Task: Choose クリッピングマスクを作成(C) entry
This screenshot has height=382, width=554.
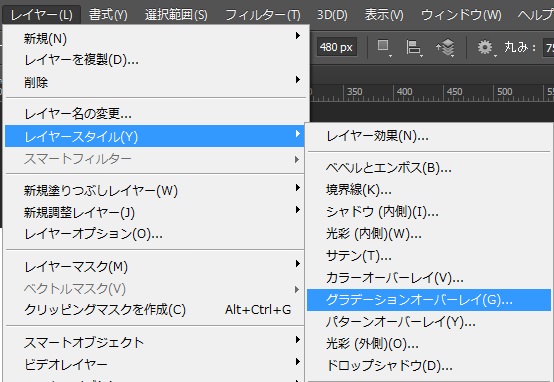Action: (155, 310)
